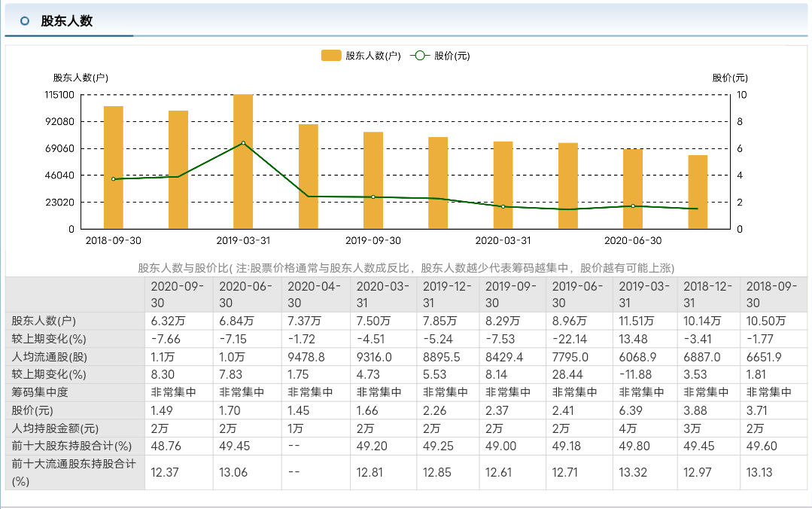The image size is (812, 509).
Task: Click the stock price cell 1.49
Action: coord(162,410)
